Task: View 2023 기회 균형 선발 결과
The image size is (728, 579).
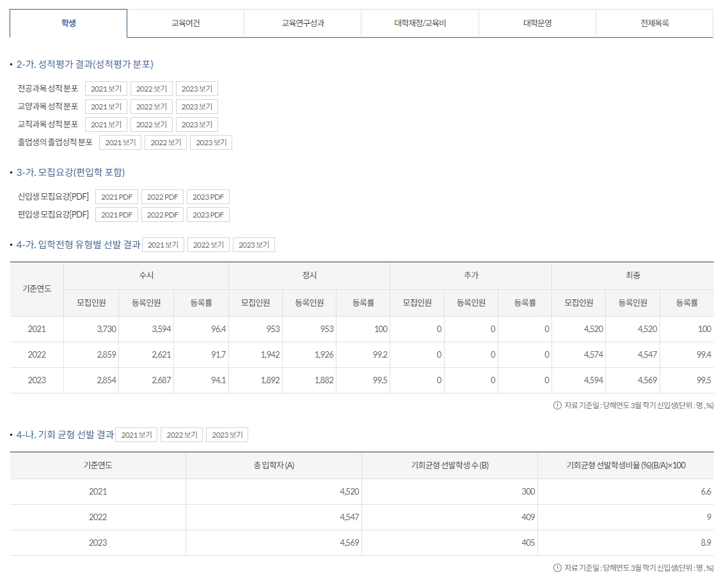Action: click(x=228, y=434)
